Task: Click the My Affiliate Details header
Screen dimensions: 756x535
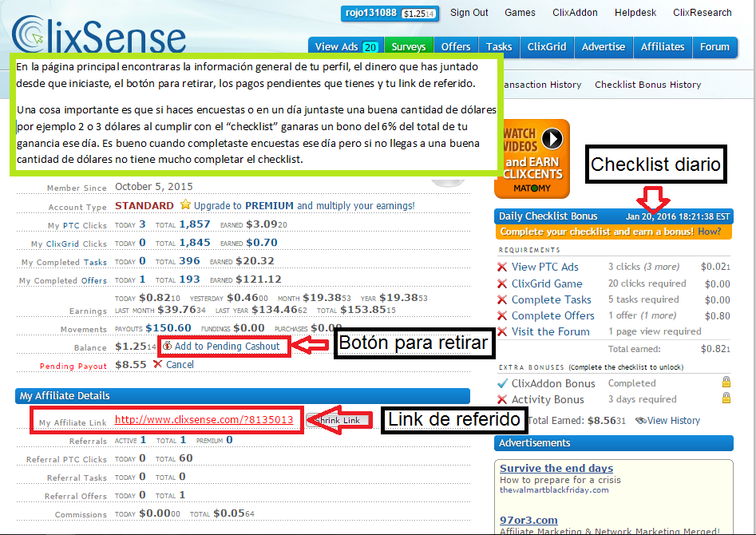Action: [x=243, y=395]
